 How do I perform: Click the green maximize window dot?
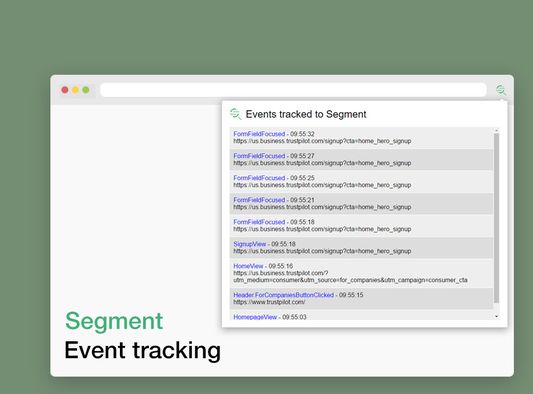coord(86,90)
